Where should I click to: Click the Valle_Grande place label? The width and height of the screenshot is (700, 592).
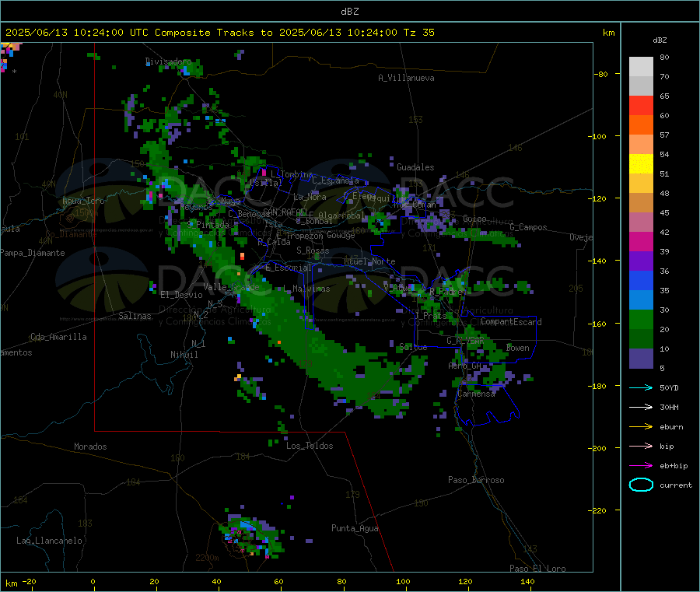pos(231,287)
